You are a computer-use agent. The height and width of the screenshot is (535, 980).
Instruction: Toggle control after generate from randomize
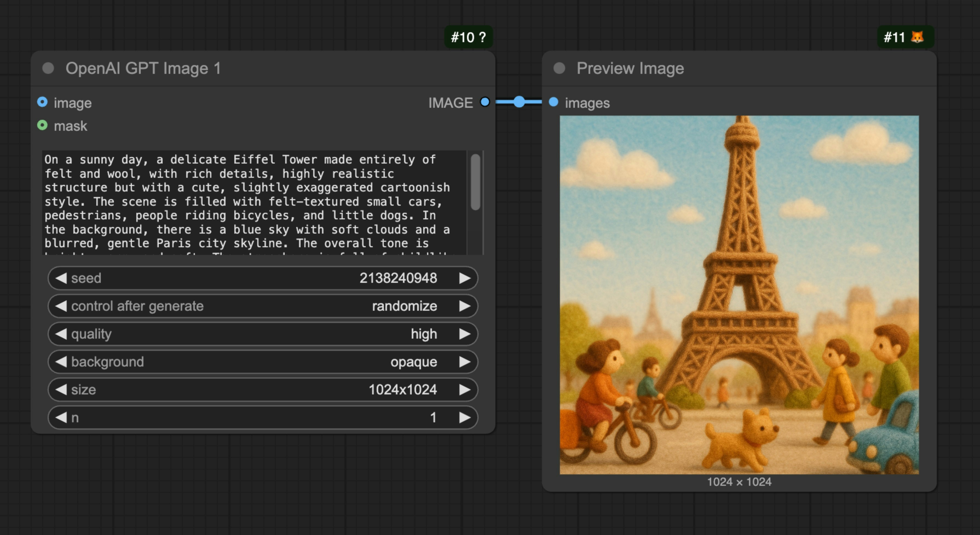pos(404,306)
